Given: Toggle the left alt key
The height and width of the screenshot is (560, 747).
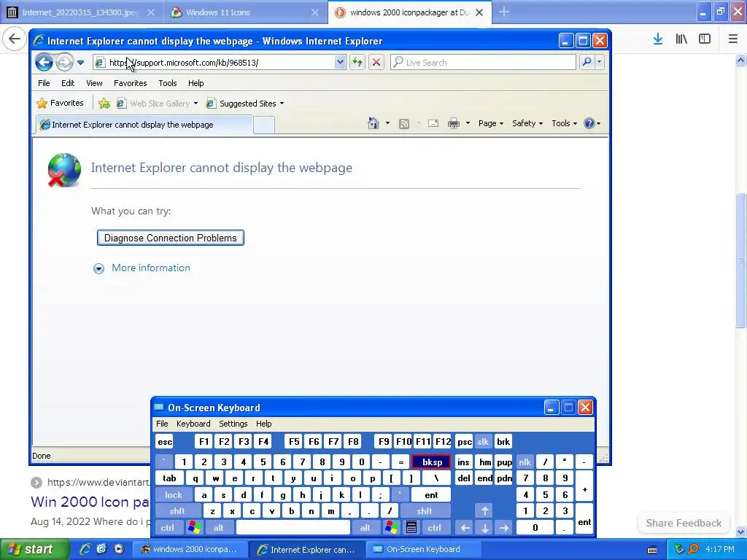Looking at the screenshot, I should pos(219,528).
